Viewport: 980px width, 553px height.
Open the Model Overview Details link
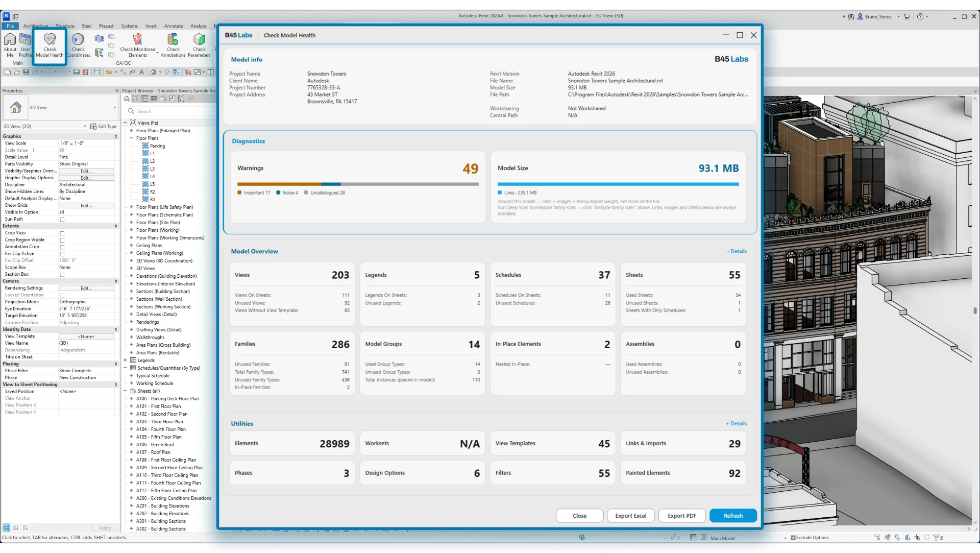[x=737, y=251]
